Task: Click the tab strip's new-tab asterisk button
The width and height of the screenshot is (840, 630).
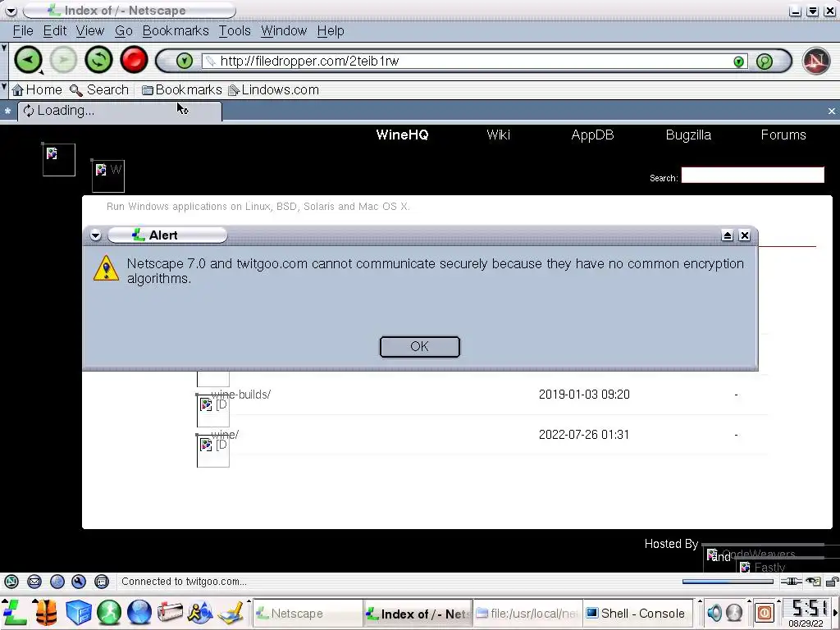Action: [x=7, y=112]
